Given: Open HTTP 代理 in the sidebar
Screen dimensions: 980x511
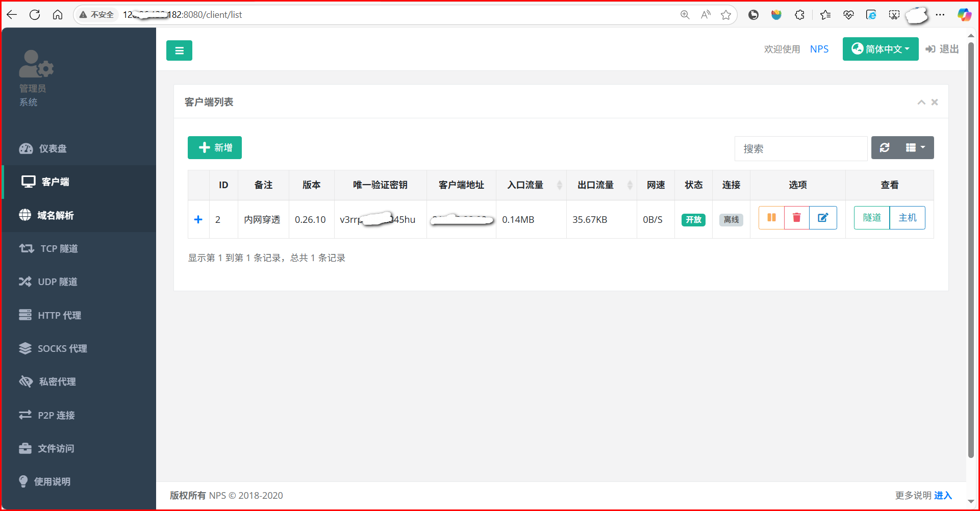Looking at the screenshot, I should point(79,315).
